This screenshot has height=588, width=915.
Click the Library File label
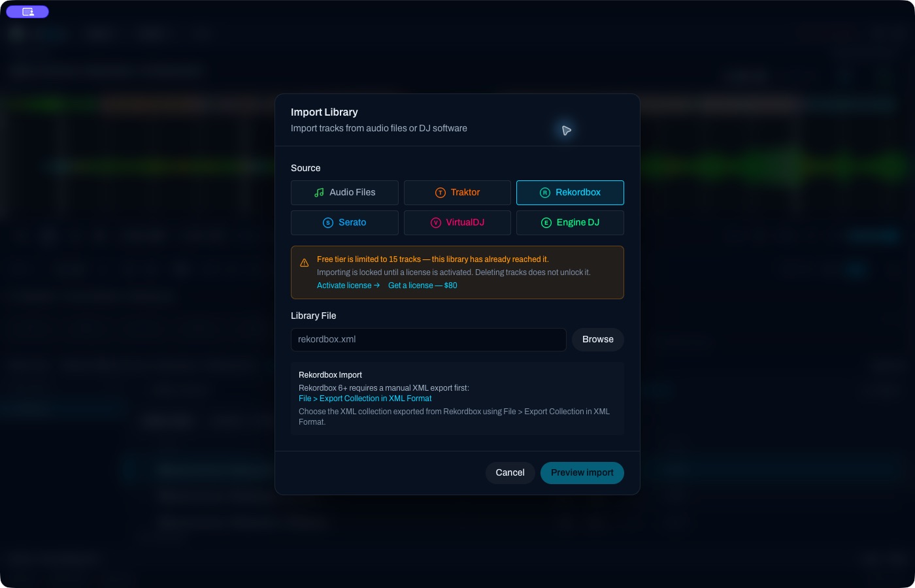click(314, 316)
